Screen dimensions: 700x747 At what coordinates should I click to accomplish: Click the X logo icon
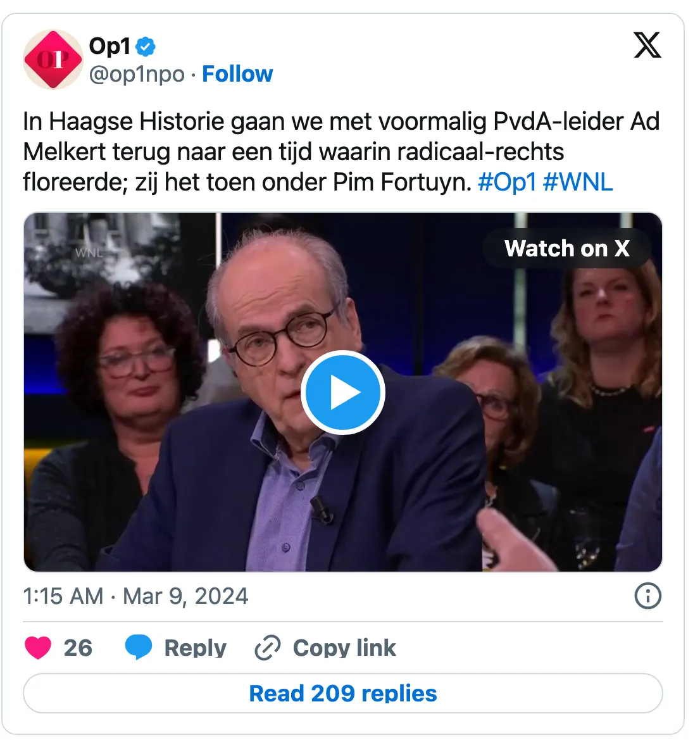pos(647,45)
